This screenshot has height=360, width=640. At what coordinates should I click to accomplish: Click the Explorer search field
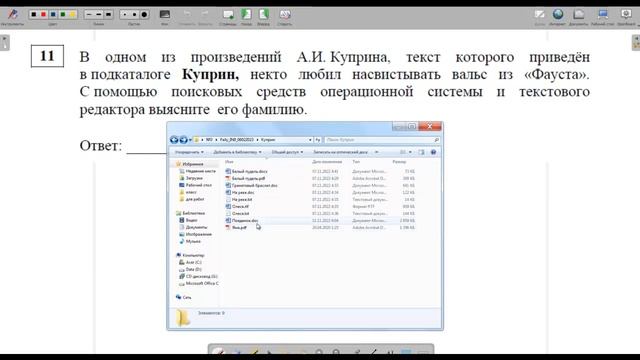pyautogui.click(x=382, y=140)
